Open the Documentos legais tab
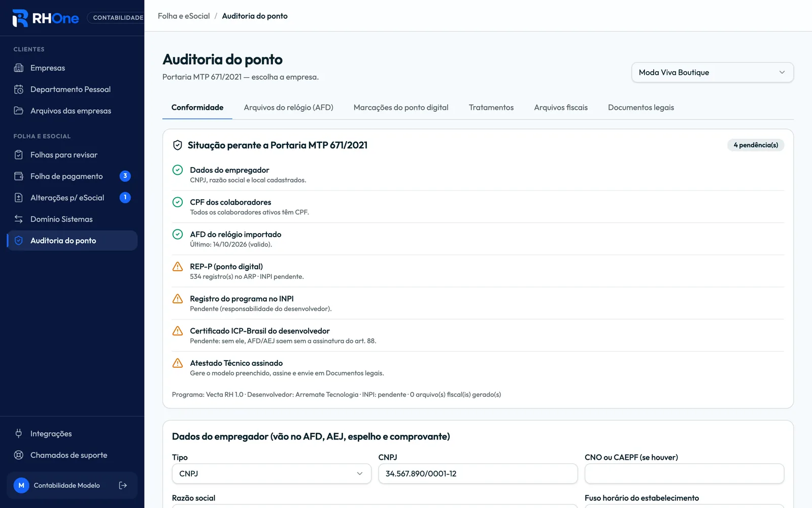 (x=641, y=108)
